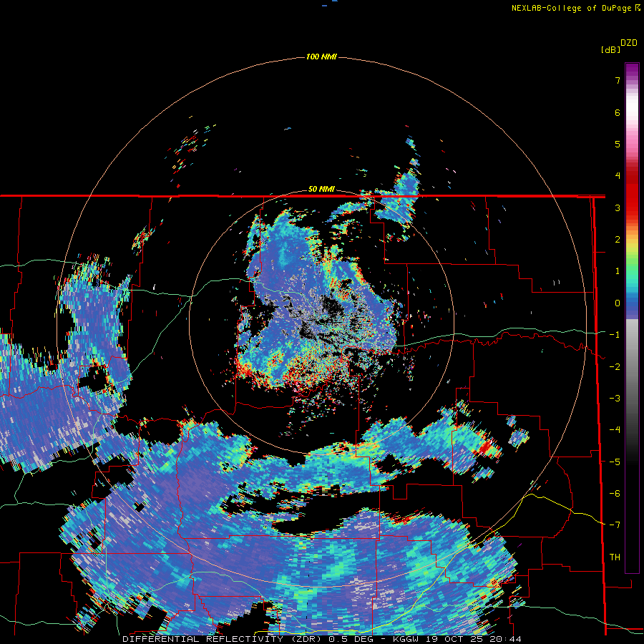
Task: Click the 5 value on color scale
Action: (x=618, y=144)
